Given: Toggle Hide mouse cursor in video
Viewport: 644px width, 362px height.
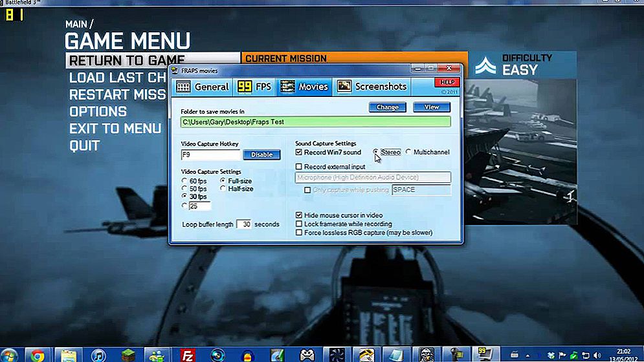Looking at the screenshot, I should [x=299, y=215].
